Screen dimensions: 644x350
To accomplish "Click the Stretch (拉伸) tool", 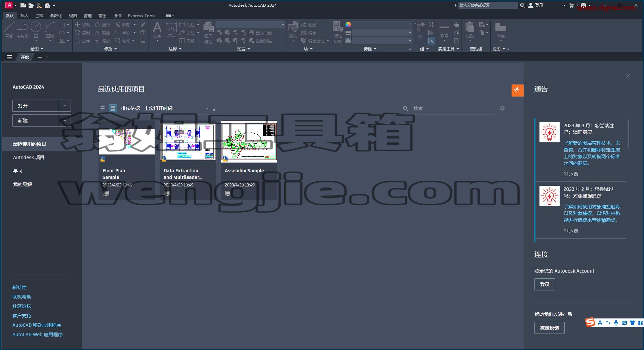I will pyautogui.click(x=83, y=41).
